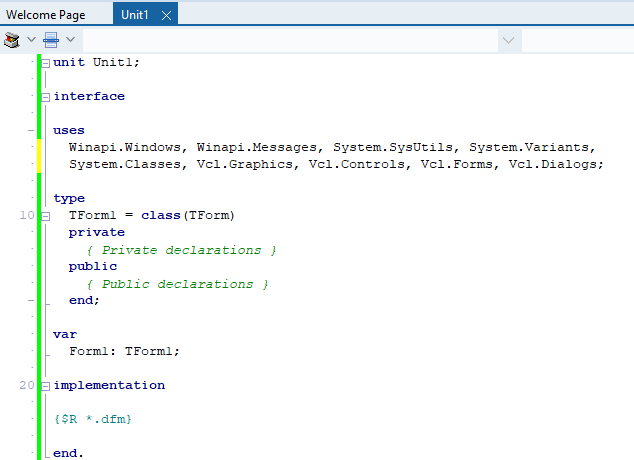Click the method navigation icon in editor toolbar
Screen dimensions: 634x460
pos(51,40)
